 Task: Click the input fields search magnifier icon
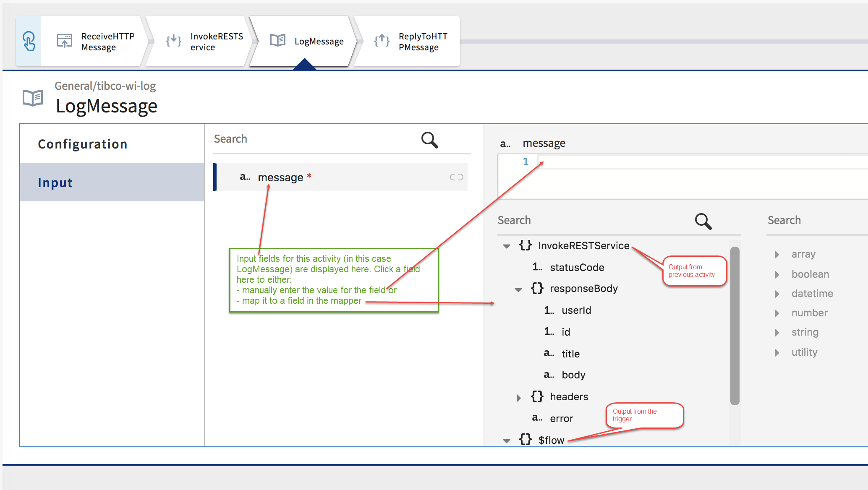(x=429, y=140)
